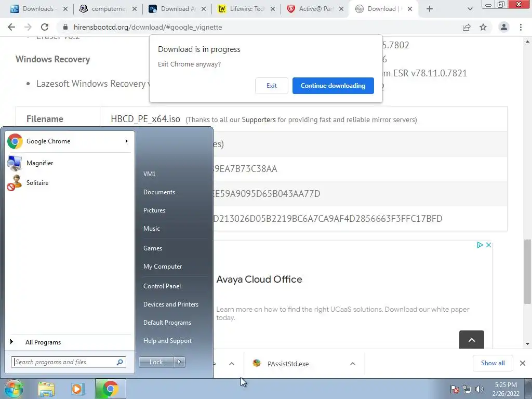Image resolution: width=532 pixels, height=399 pixels.
Task: Go back with browser back arrow
Action: (11, 27)
